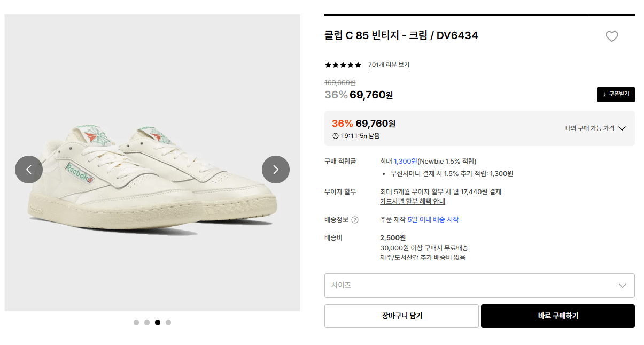Click the next image arrow

(275, 170)
